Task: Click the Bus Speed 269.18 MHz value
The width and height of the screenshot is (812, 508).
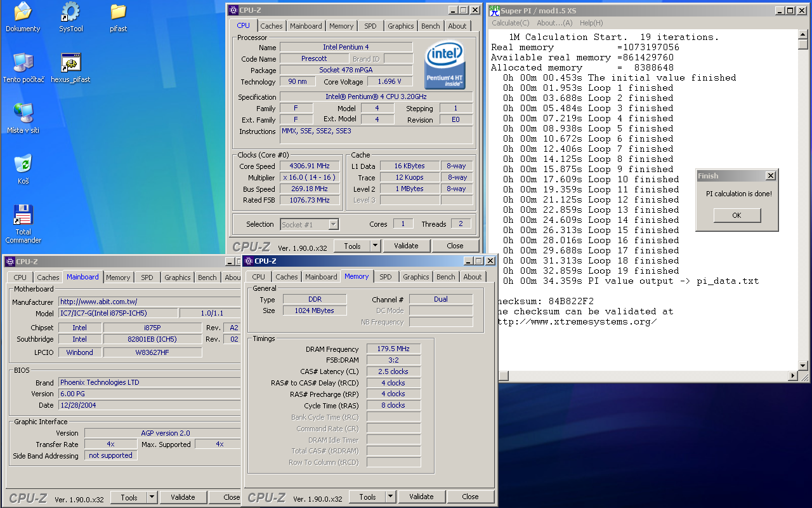Action: [309, 189]
